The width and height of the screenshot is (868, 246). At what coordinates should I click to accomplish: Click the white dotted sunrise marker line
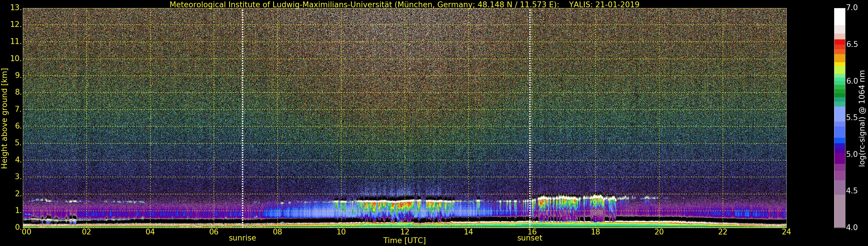tap(242, 118)
